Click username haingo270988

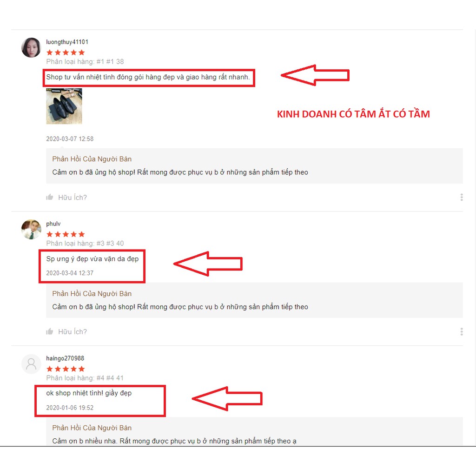click(65, 358)
